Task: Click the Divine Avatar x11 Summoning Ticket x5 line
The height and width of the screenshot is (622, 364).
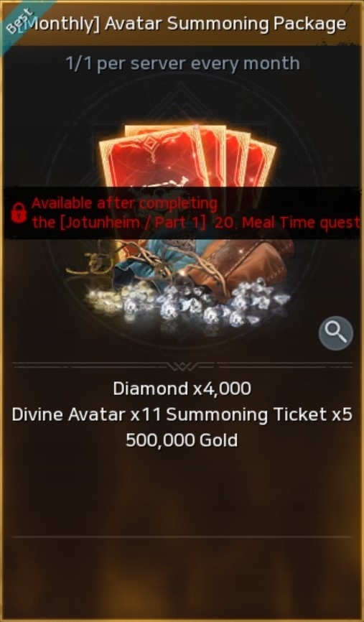Action: click(x=182, y=415)
